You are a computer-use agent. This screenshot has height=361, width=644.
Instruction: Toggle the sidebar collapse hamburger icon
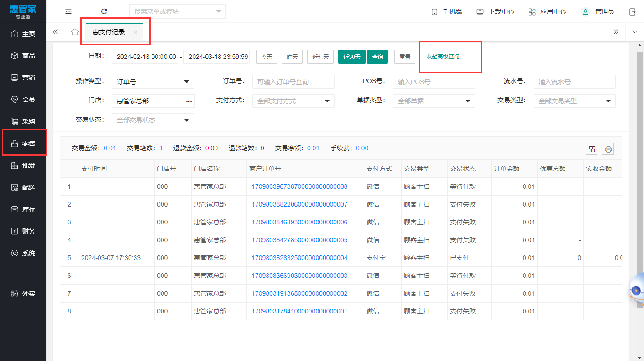(x=68, y=11)
